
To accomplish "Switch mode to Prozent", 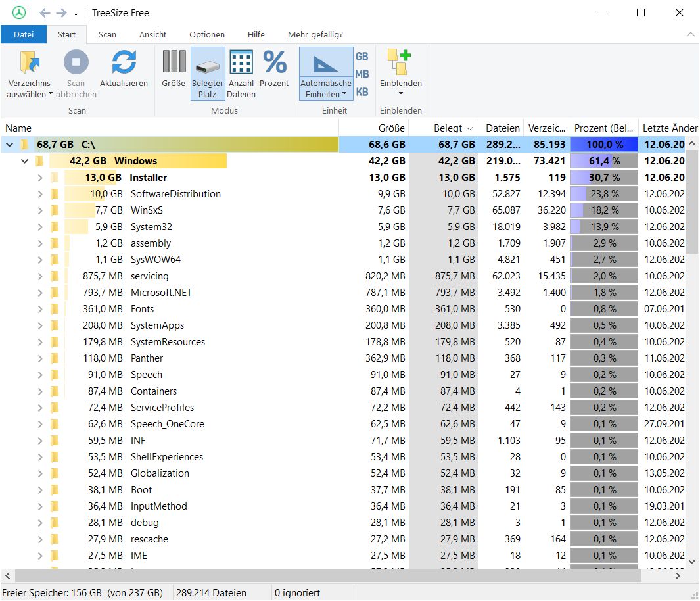I will [x=274, y=69].
